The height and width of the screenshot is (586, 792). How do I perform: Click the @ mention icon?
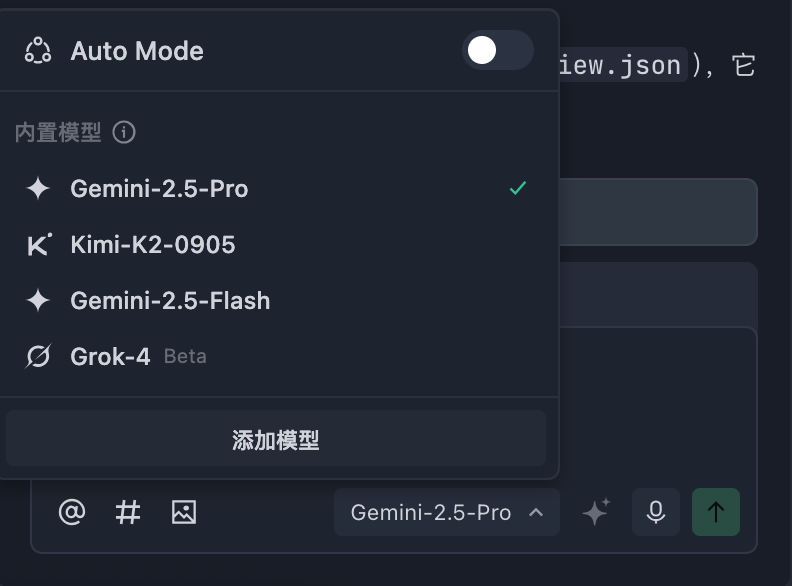click(72, 513)
